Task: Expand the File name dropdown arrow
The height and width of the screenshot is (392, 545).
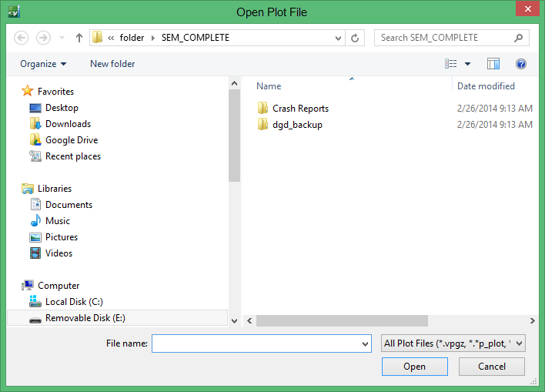Action: (x=365, y=344)
